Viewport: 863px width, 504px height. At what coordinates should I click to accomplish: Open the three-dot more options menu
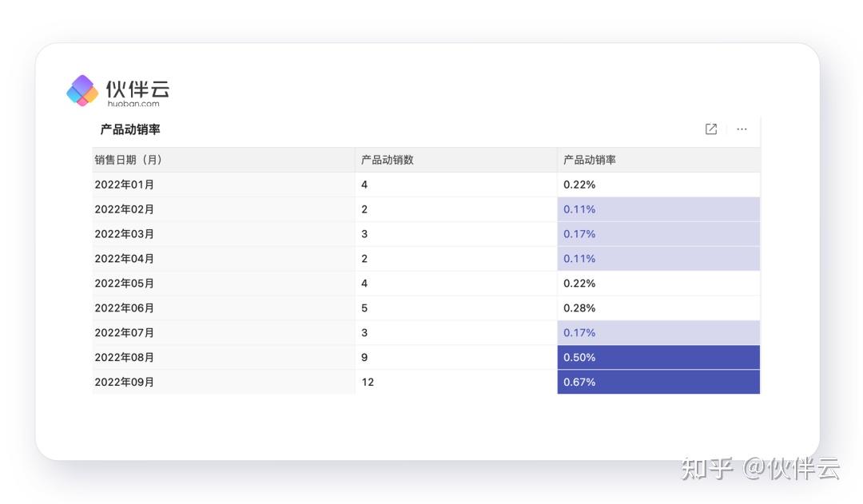tap(742, 129)
